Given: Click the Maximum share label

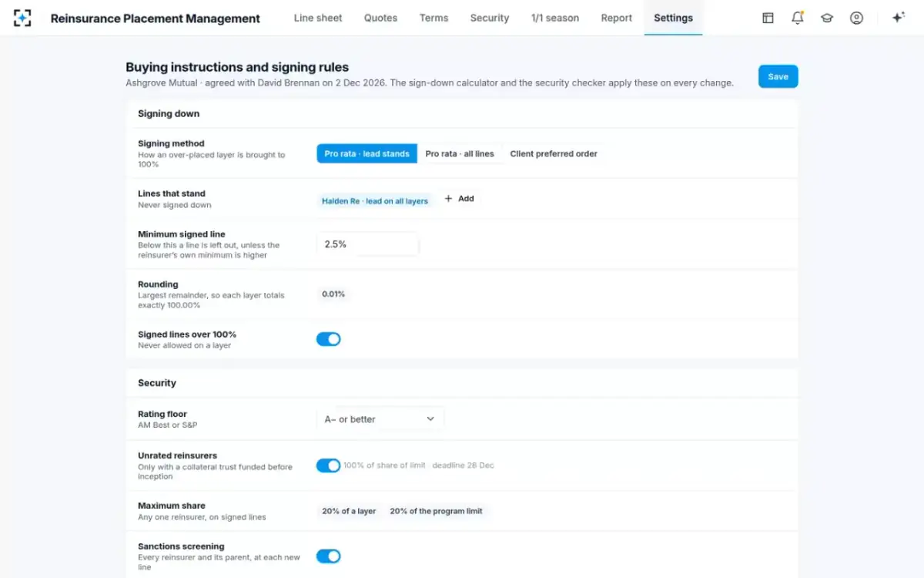Looking at the screenshot, I should pyautogui.click(x=172, y=506).
